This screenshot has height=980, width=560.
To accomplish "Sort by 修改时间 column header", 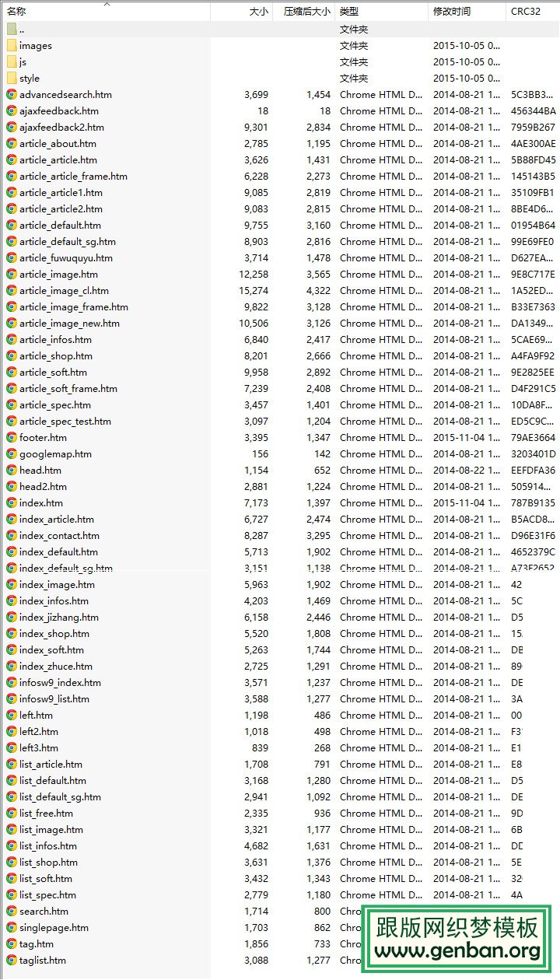I will (x=452, y=12).
